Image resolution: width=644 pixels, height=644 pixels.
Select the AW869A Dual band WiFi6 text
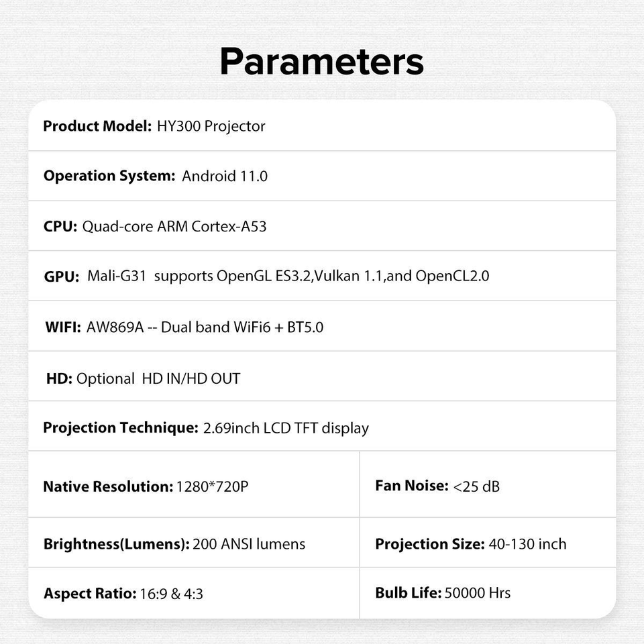205,327
